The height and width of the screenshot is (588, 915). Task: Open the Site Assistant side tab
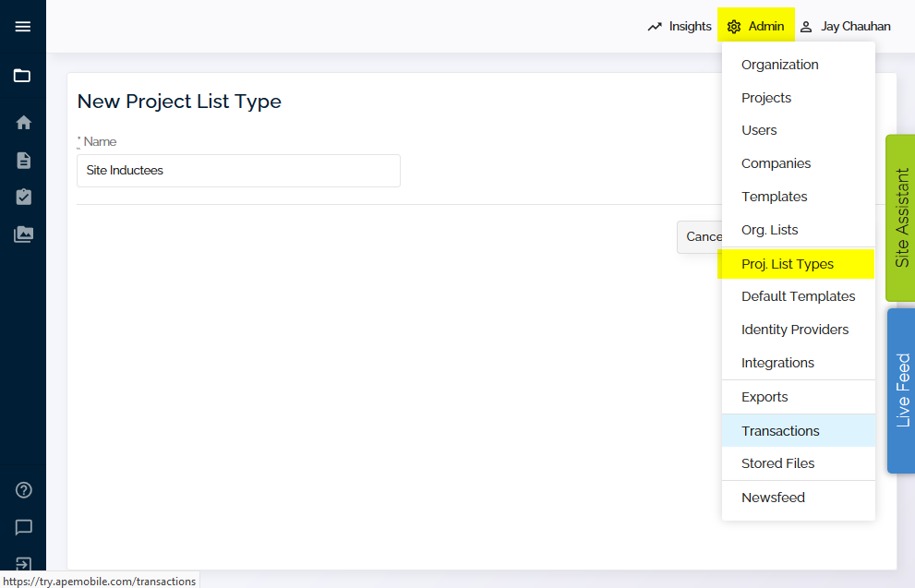(901, 218)
